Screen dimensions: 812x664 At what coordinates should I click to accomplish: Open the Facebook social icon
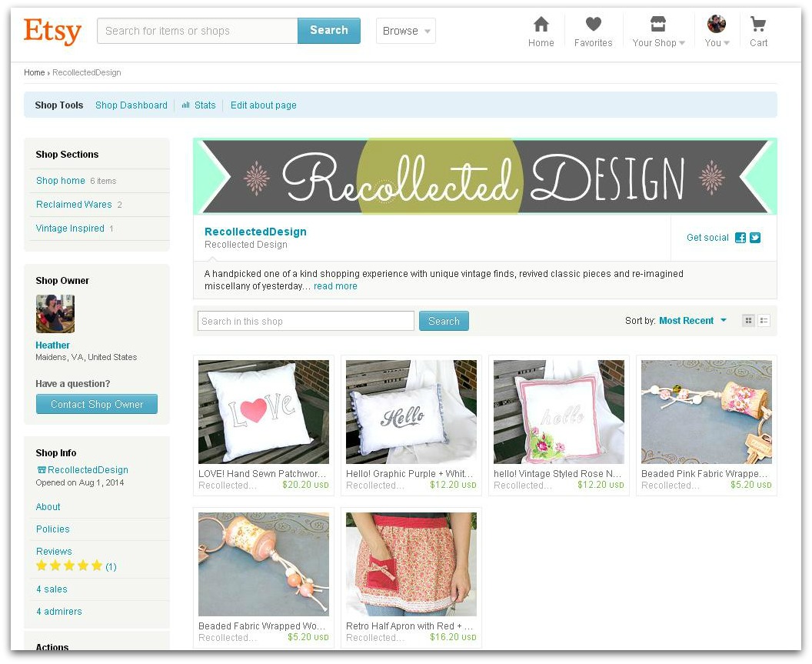click(x=740, y=238)
